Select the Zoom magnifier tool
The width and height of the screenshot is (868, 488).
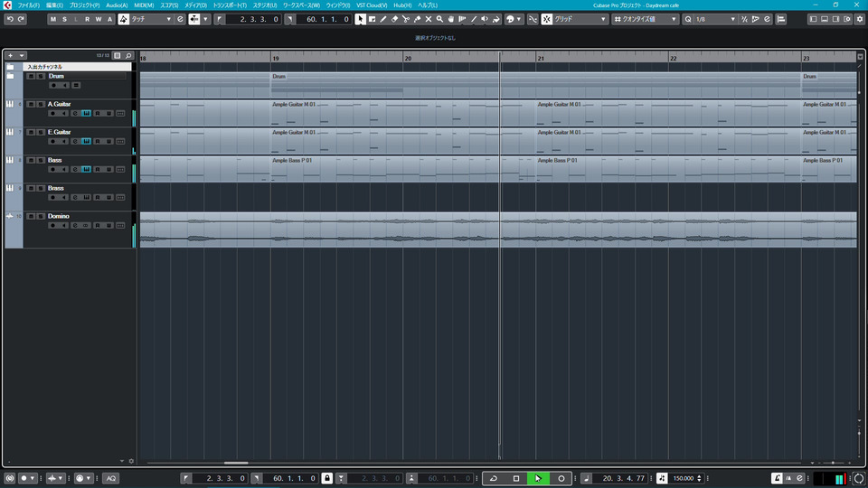click(x=439, y=19)
